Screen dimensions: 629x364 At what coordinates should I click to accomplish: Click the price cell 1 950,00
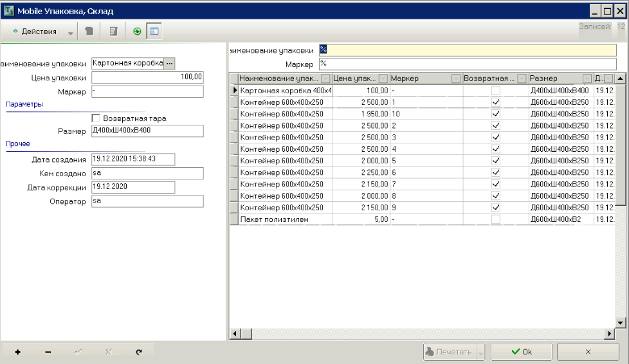361,114
